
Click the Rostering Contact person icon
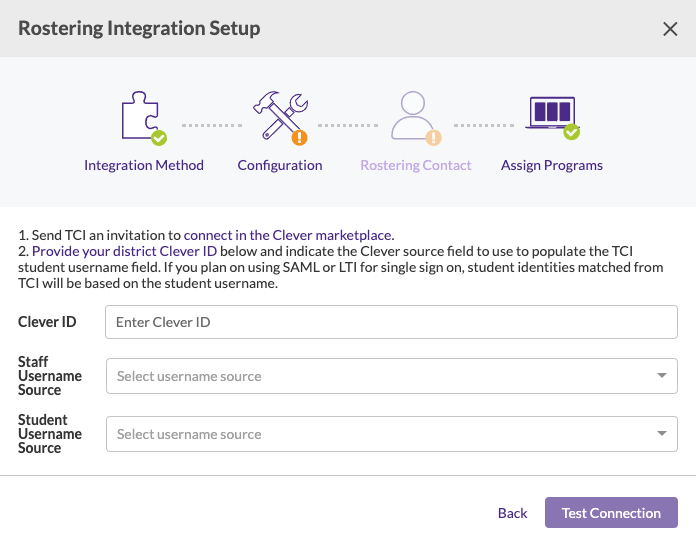pos(415,118)
